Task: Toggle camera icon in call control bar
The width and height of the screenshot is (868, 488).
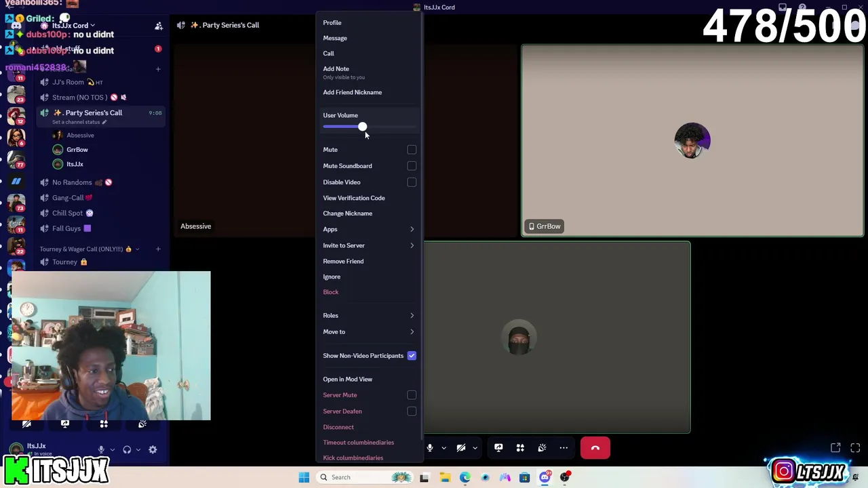Action: 461,448
